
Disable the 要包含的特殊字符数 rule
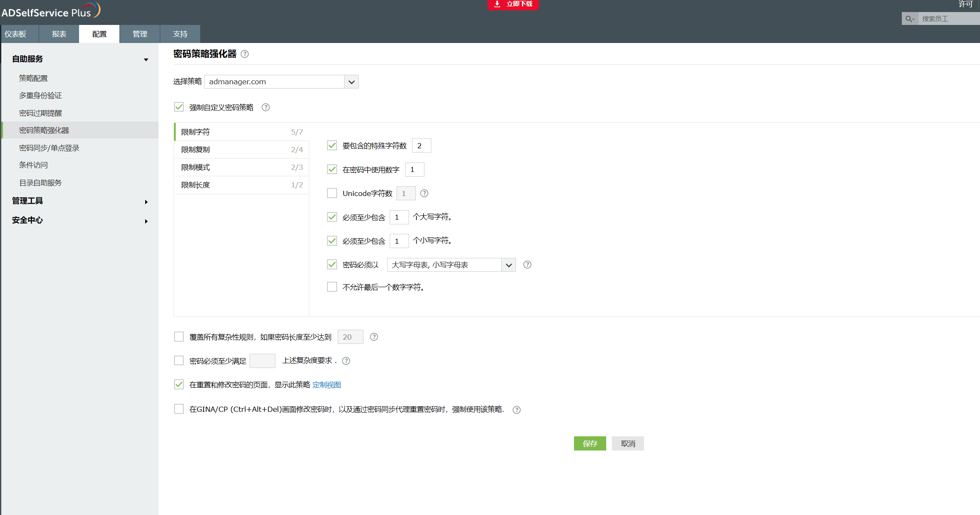click(x=332, y=145)
